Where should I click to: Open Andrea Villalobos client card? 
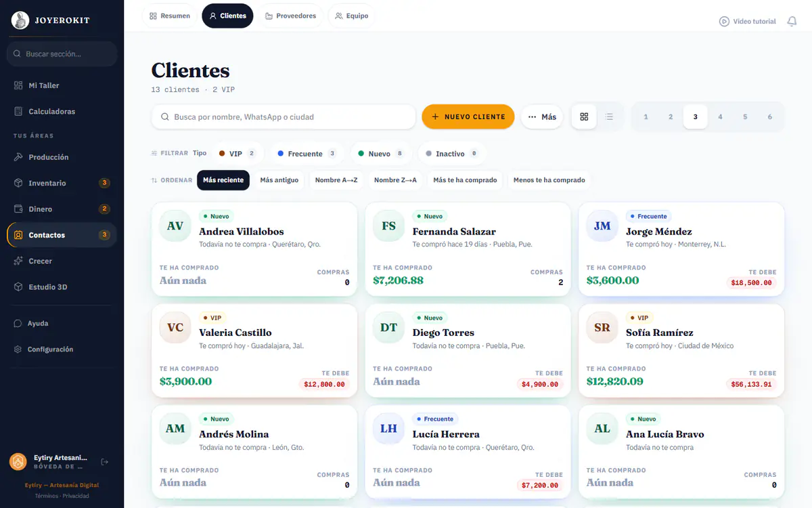point(254,249)
